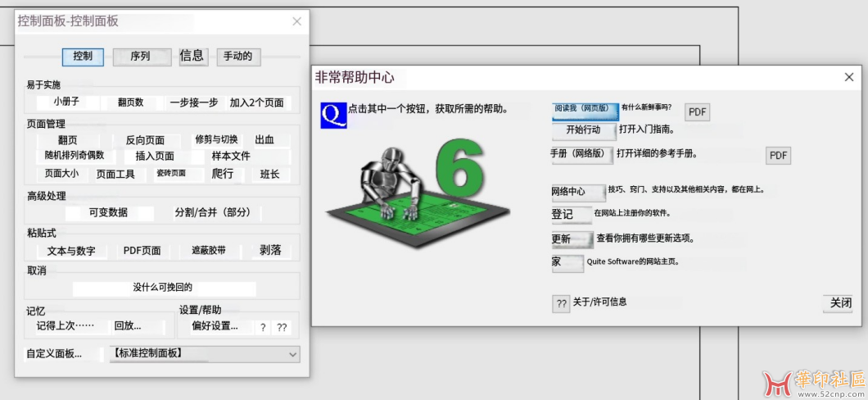Open PDF version of the 手册 manual
This screenshot has height=400, width=868.
[778, 155]
